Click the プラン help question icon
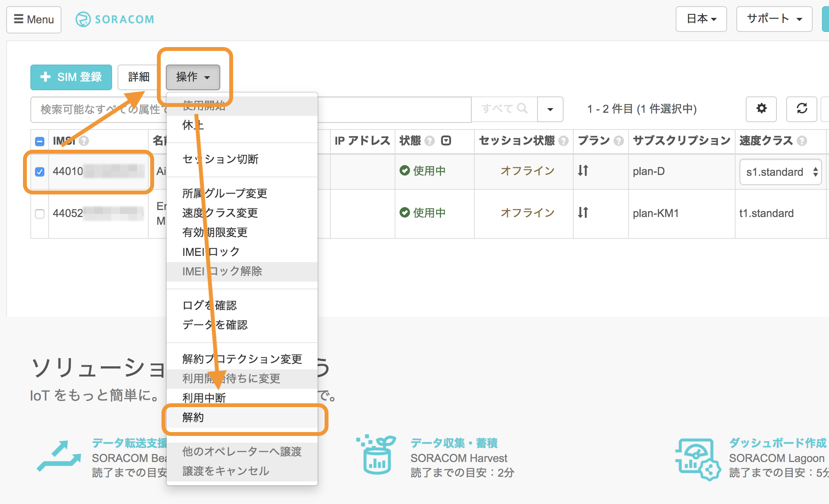Viewport: 829px width, 504px height. click(618, 141)
